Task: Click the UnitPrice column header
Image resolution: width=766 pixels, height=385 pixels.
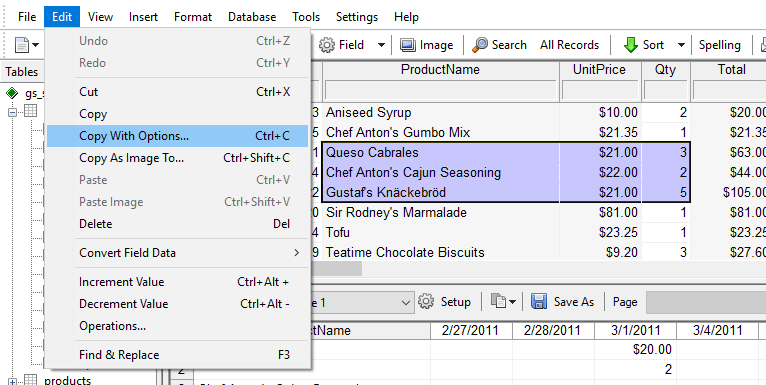Action: 599,70
